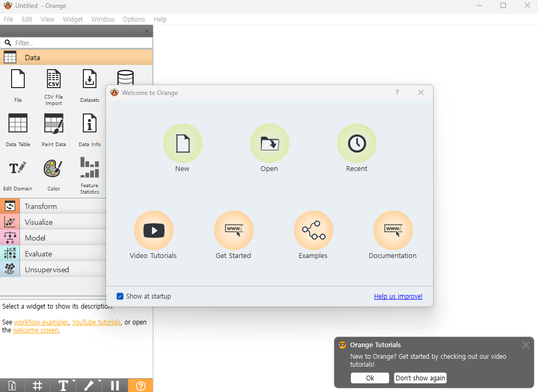The width and height of the screenshot is (538, 392).
Task: Click the workflow info icon in bottom toolbar
Action: 12,386
